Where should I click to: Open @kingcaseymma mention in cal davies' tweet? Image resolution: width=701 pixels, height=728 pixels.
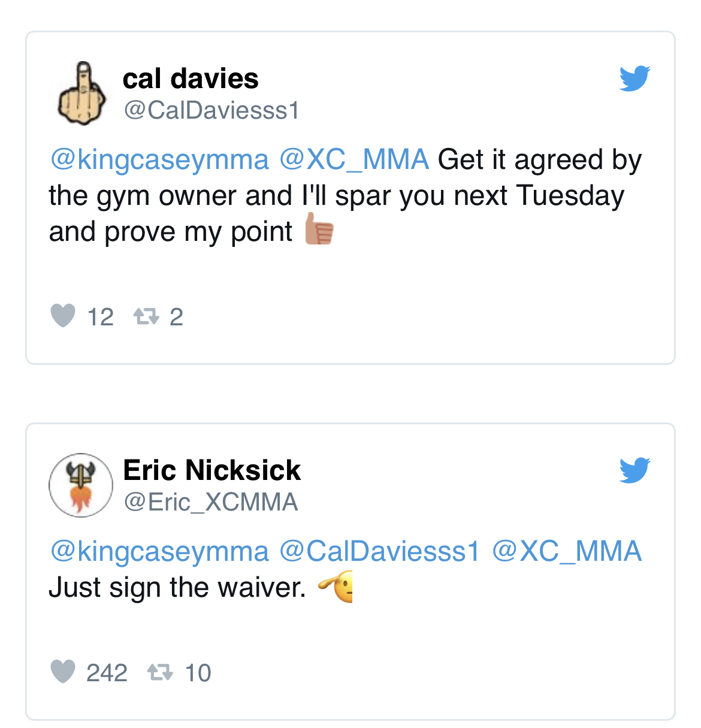[x=159, y=160]
